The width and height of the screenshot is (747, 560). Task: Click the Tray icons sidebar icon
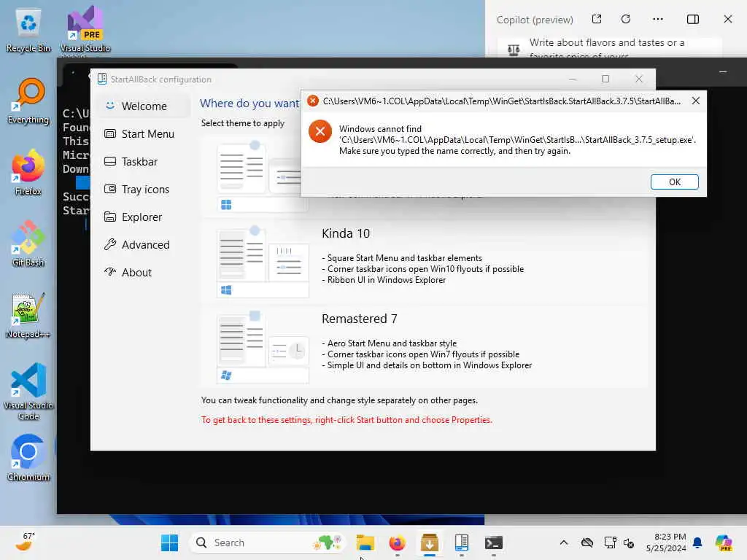[110, 189]
